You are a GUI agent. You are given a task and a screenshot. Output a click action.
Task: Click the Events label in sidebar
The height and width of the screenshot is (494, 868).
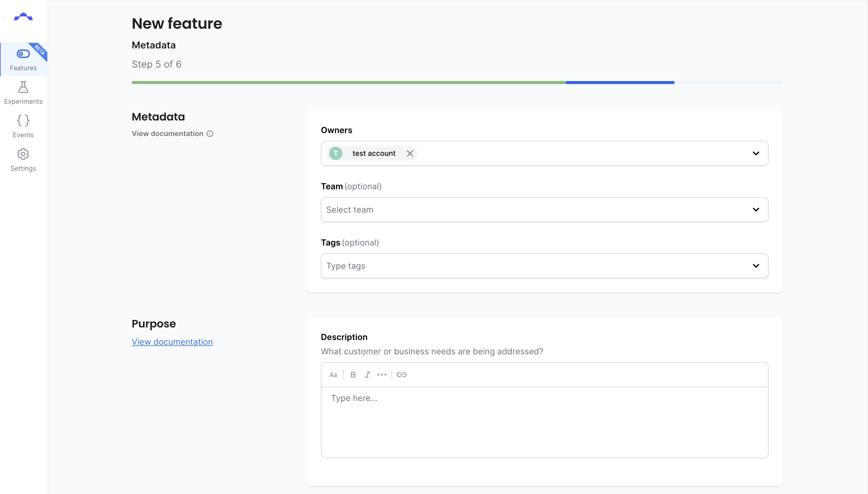point(23,135)
